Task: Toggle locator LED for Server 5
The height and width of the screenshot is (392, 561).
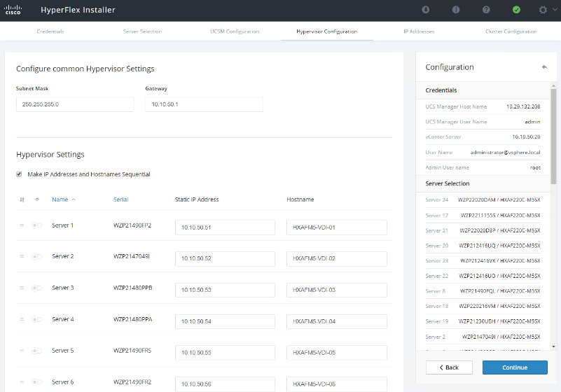Action: tap(36, 351)
